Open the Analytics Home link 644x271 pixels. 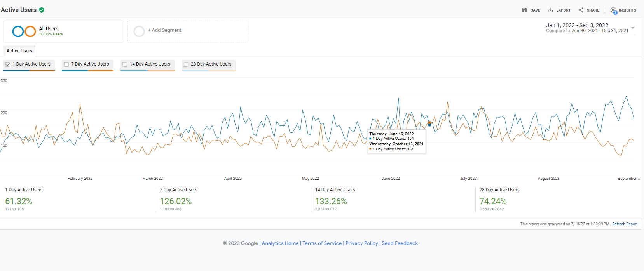(280, 243)
